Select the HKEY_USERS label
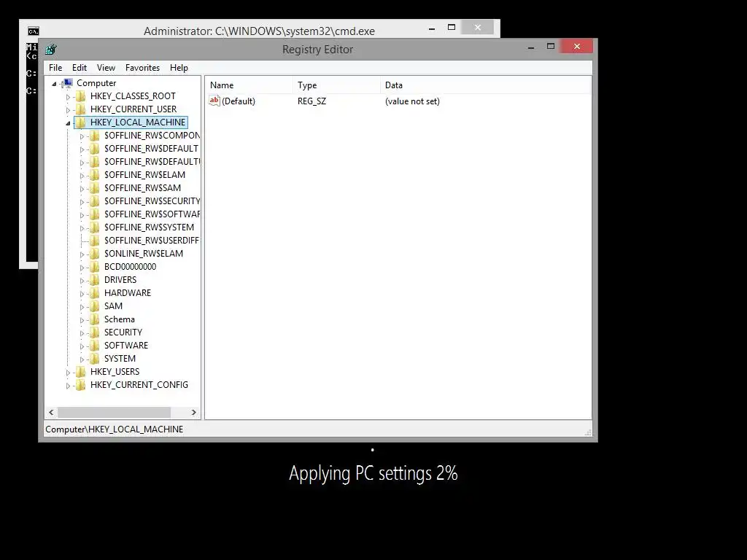The image size is (747, 560). [x=115, y=371]
